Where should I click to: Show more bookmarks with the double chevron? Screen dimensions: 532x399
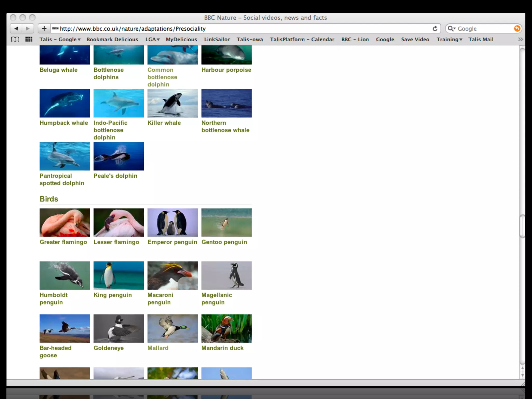(x=520, y=39)
